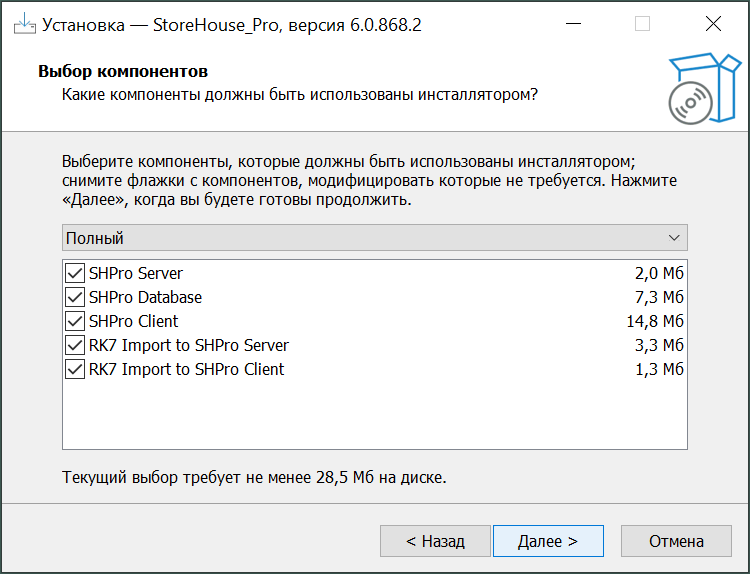Viewport: 751px width, 574px height.
Task: Select RK7 Import to SHPro Server item
Action: 189,345
